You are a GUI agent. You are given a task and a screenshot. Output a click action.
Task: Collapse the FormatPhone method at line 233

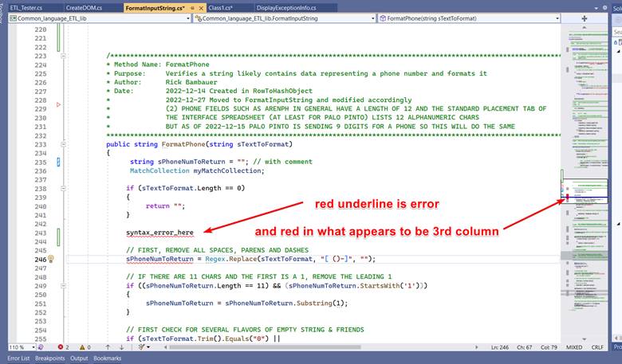[63, 144]
